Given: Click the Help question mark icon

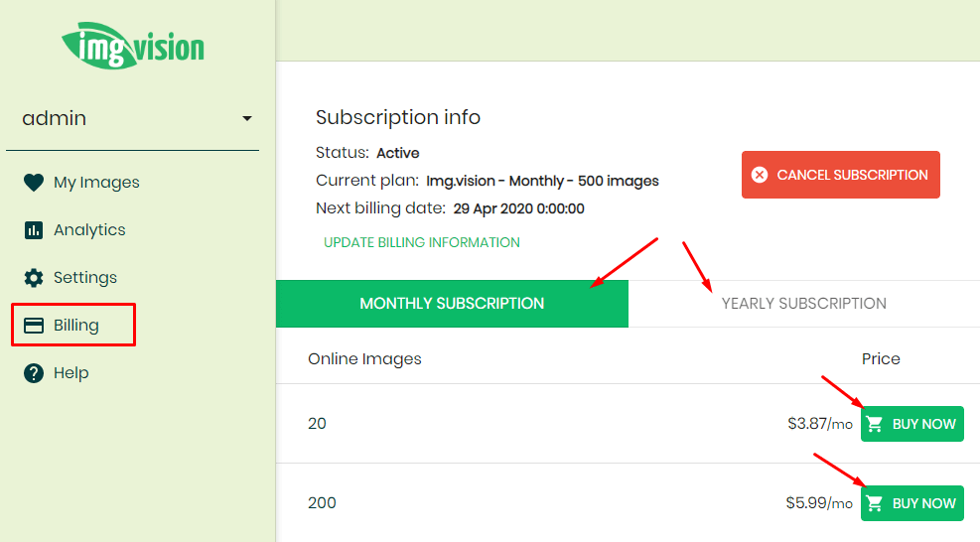Looking at the screenshot, I should coord(34,373).
